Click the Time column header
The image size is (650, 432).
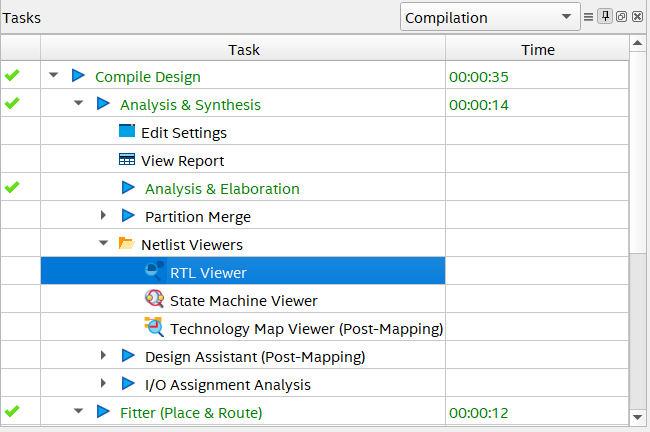pos(537,49)
